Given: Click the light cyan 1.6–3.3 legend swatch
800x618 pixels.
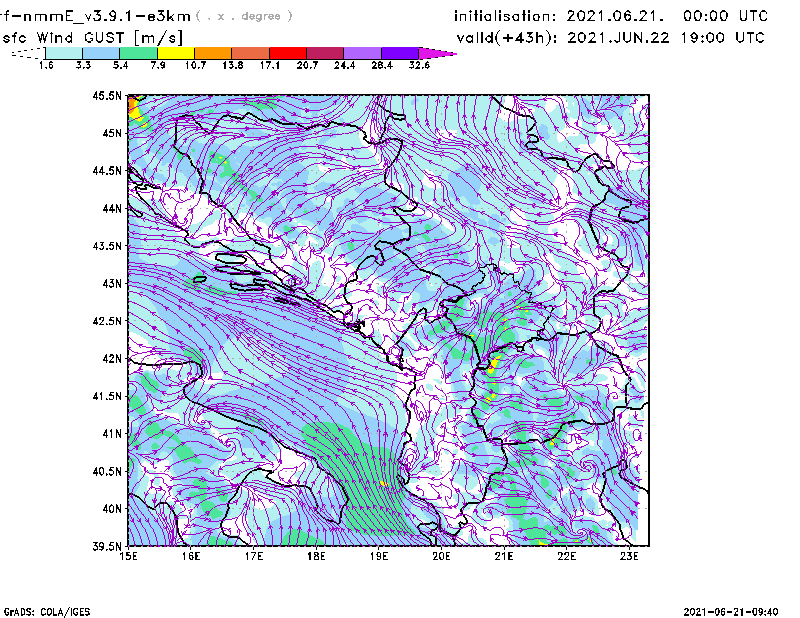Looking at the screenshot, I should pyautogui.click(x=64, y=53).
